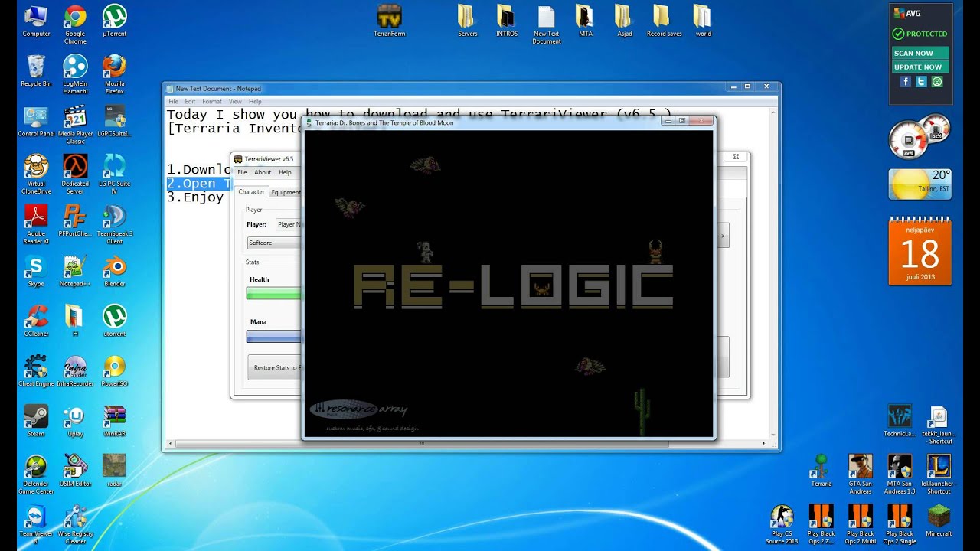Image resolution: width=980 pixels, height=551 pixels.
Task: Click the calendar gadget showing 18
Action: point(920,252)
